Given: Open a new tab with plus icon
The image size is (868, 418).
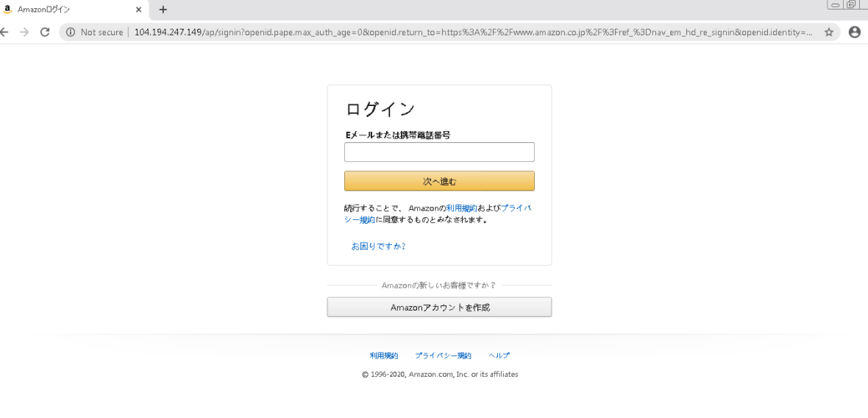Looking at the screenshot, I should click(x=163, y=10).
